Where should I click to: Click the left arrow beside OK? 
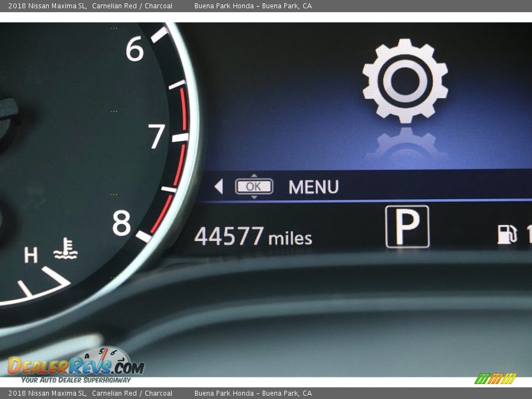(219, 187)
